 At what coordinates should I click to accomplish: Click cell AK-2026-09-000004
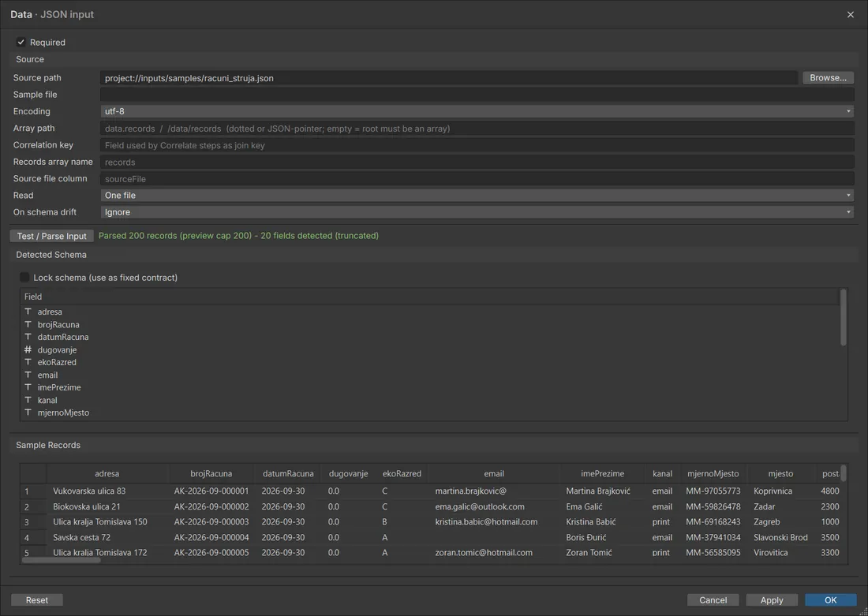click(211, 537)
